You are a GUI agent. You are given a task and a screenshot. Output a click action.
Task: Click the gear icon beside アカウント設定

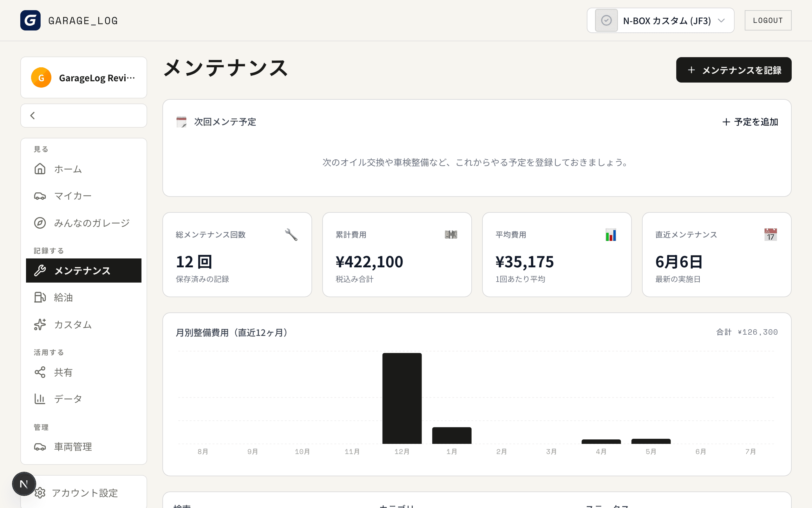40,493
